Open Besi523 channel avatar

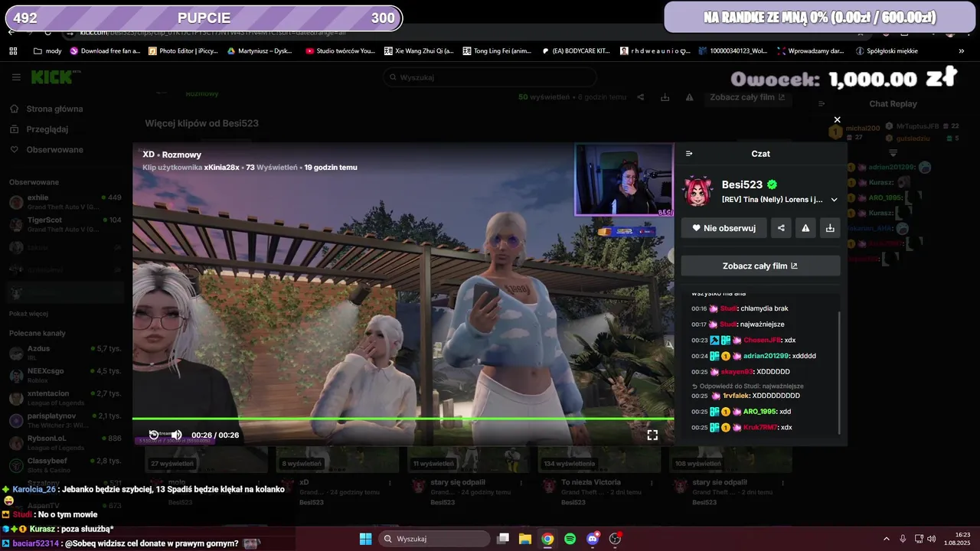(x=698, y=191)
